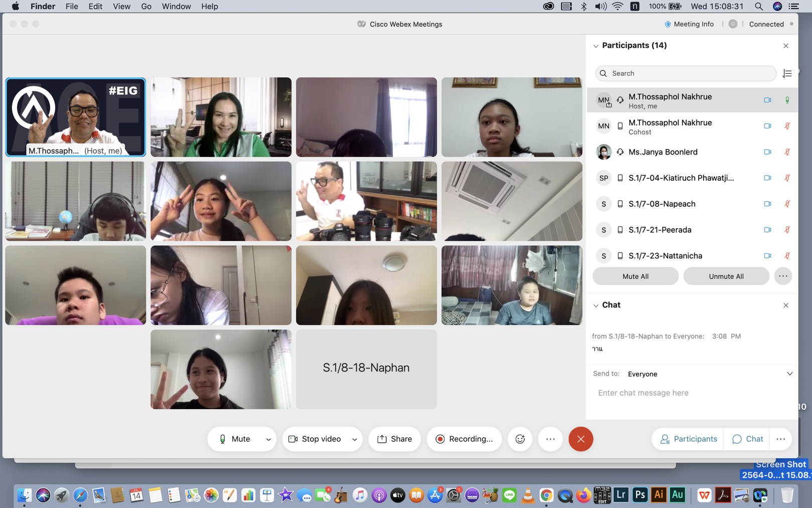Open VLC cone icon in the Dock
Image resolution: width=812 pixels, height=508 pixels.
point(528,495)
